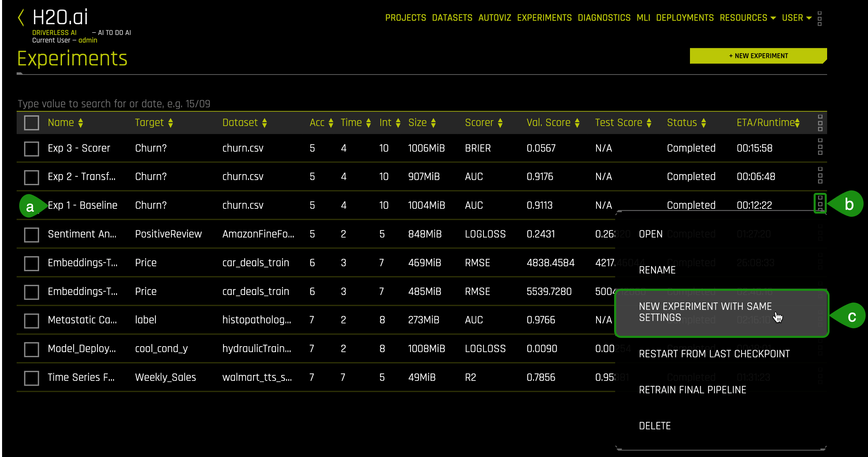The width and height of the screenshot is (868, 457).
Task: Expand the USER dropdown menu
Action: (x=796, y=18)
